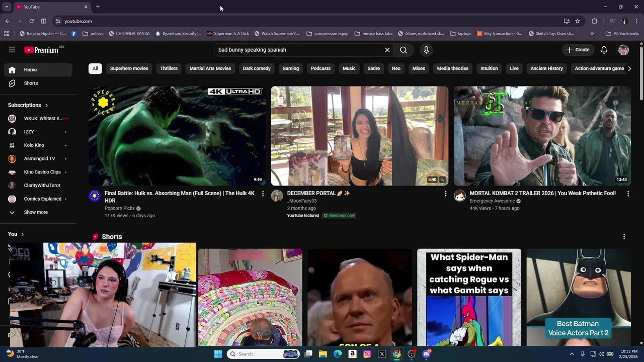Screen dimensions: 644x362
Task: Expand the Subscriptions section chevron
Action: (47, 105)
